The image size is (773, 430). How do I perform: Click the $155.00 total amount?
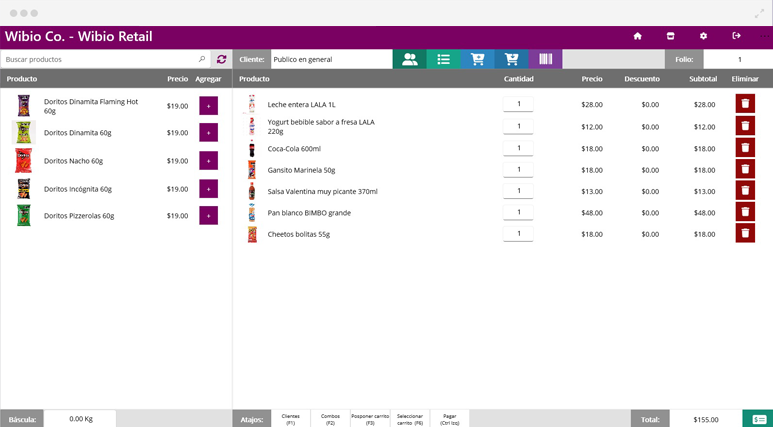coord(706,420)
